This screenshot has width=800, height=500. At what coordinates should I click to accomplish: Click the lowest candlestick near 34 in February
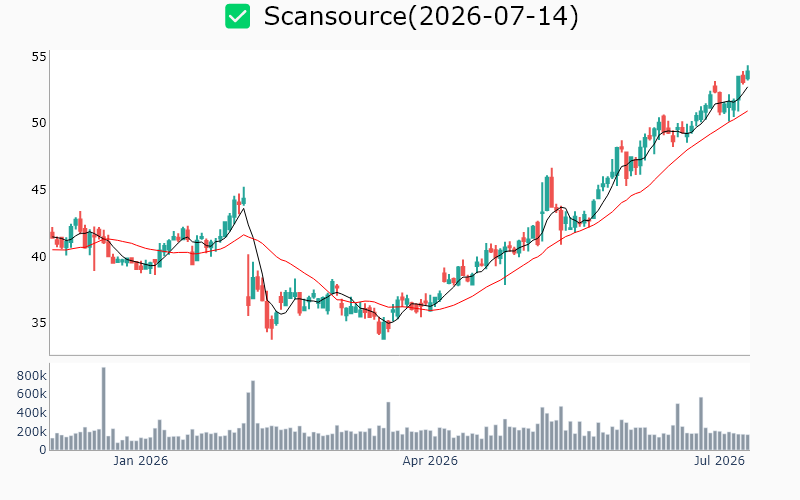coord(271,325)
